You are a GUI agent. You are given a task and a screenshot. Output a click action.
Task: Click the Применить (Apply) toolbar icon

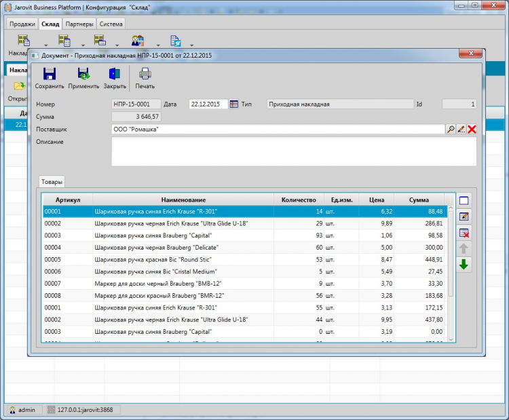pos(83,75)
